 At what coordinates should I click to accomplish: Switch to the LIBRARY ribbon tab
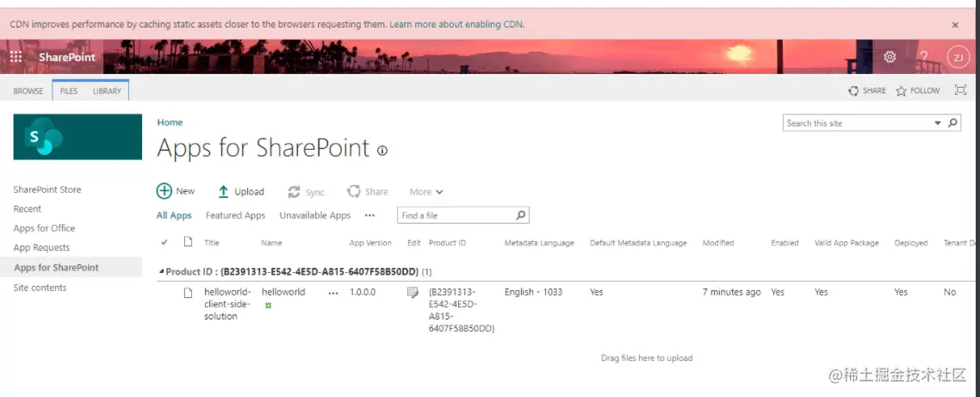107,90
